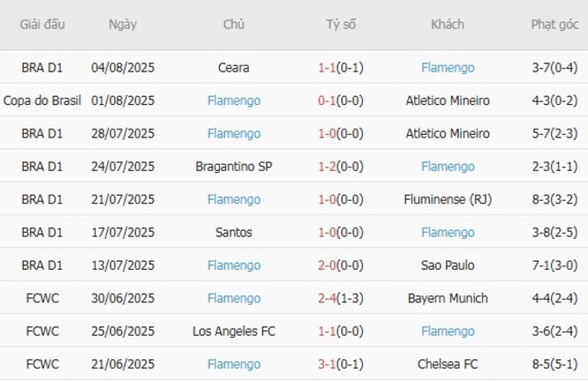Select the Chelsea FC team name
The width and height of the screenshot is (588, 382).
tap(447, 365)
